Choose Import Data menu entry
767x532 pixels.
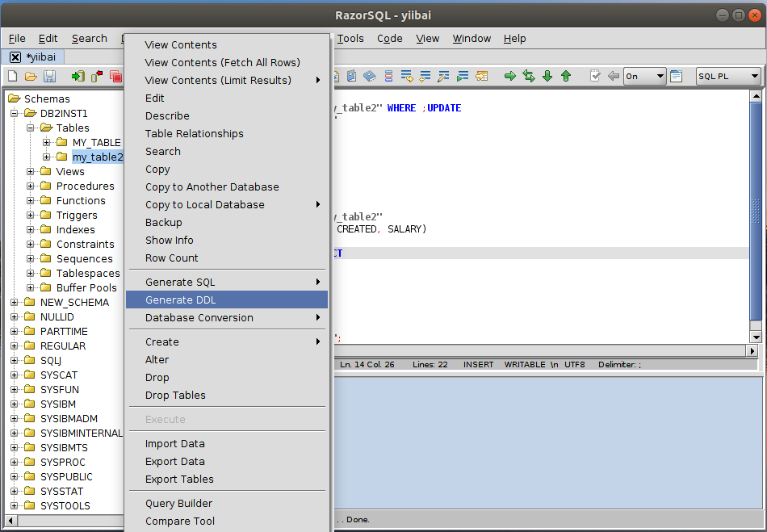[227, 443]
